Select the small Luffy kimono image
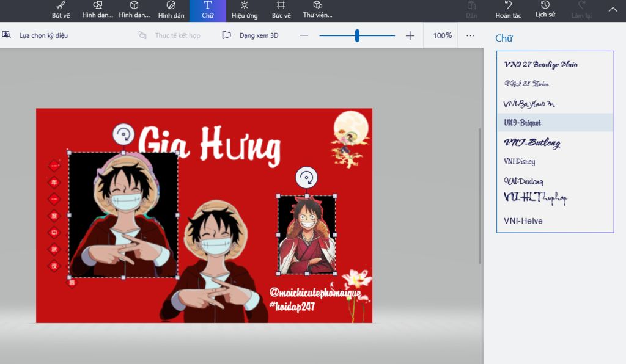Screen dimensions: 626x364 [x=307, y=235]
